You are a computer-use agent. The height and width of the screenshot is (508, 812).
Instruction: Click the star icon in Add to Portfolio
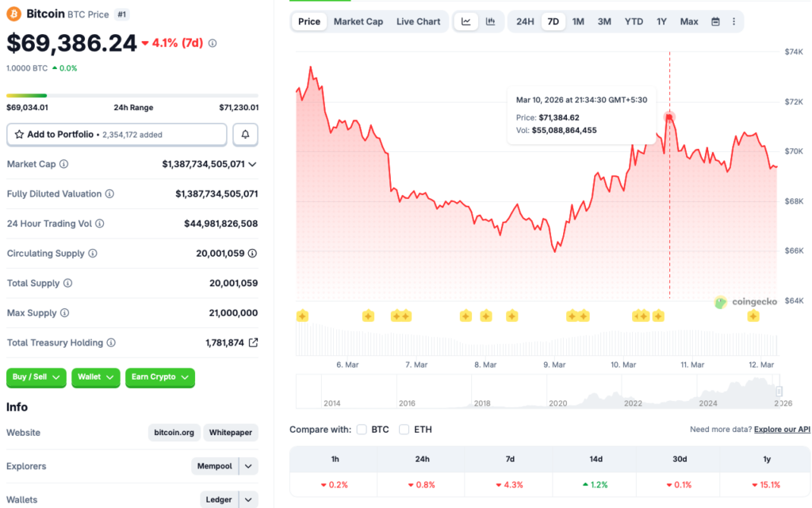[18, 134]
